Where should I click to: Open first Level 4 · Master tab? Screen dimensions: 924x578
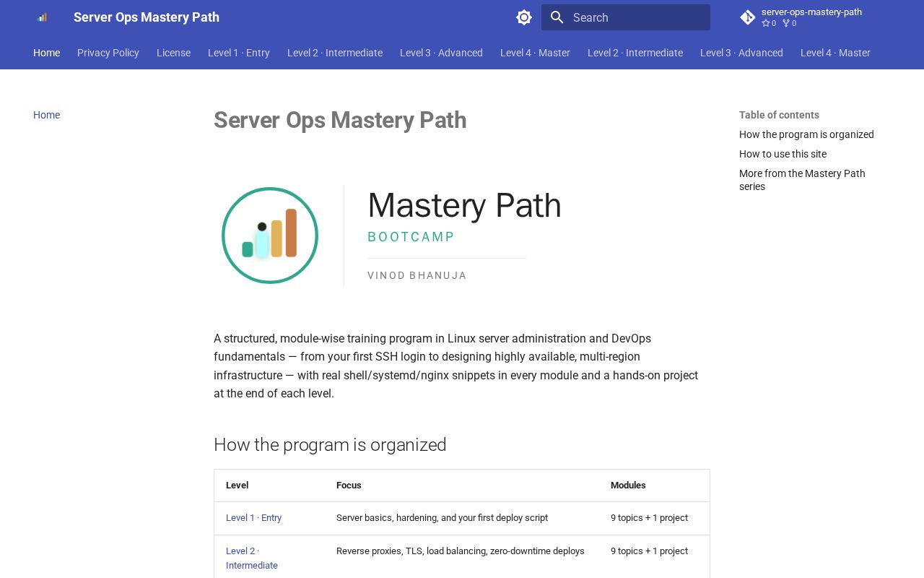535,53
